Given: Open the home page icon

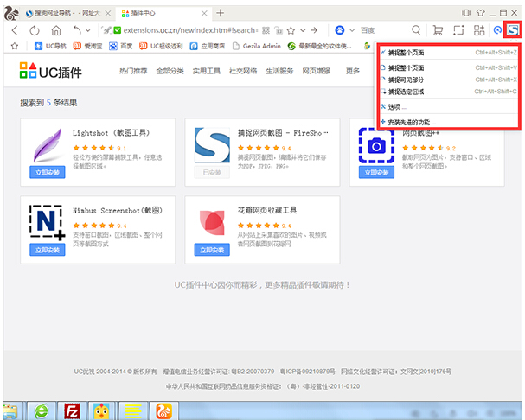Looking at the screenshot, I should 56,30.
